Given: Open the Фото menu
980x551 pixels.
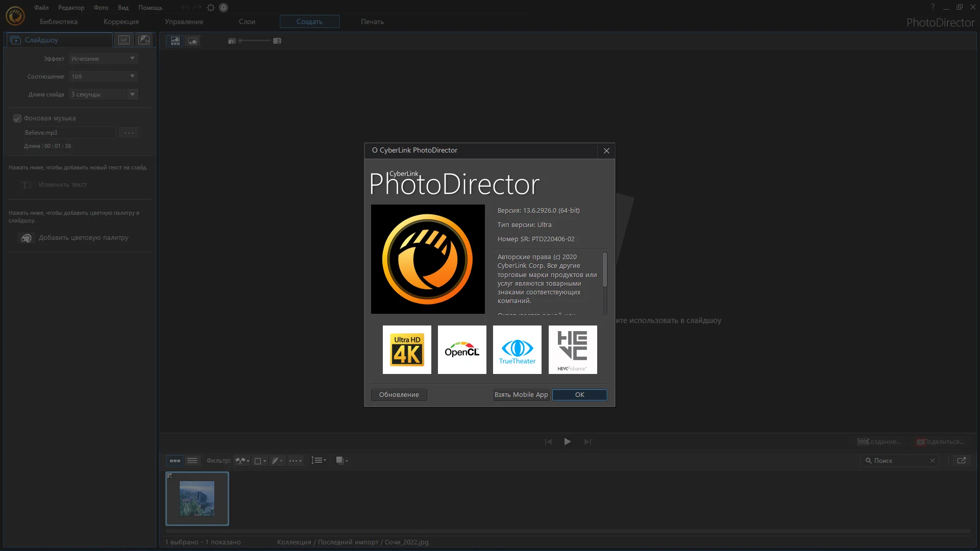Looking at the screenshot, I should coord(101,8).
